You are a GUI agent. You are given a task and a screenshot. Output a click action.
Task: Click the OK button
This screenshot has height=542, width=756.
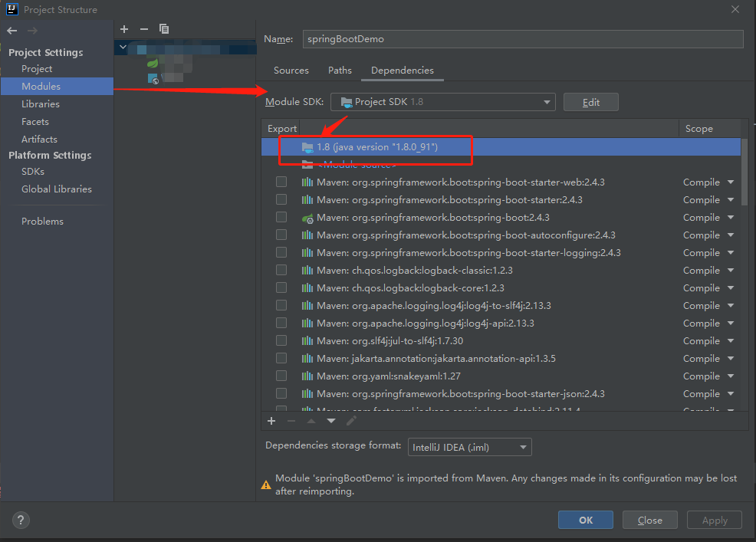pos(586,520)
